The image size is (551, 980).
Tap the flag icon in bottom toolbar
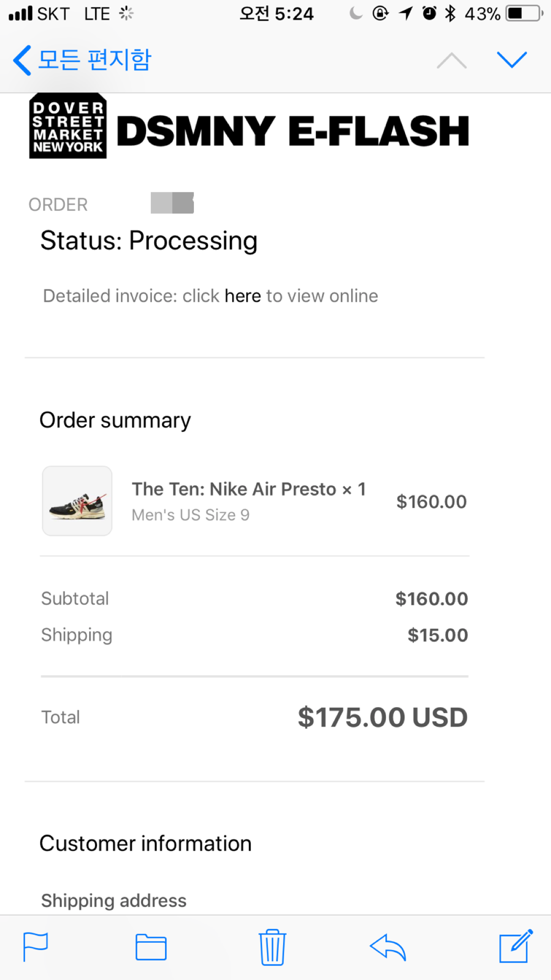click(x=36, y=947)
